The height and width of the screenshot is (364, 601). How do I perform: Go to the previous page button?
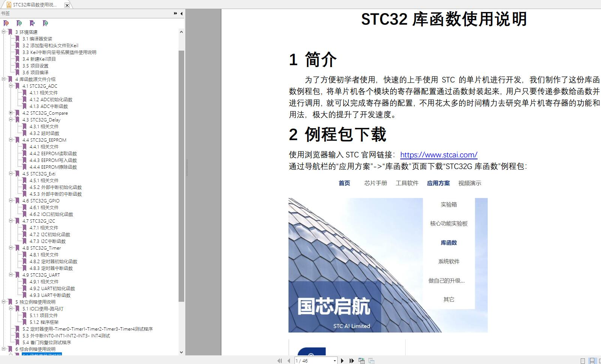click(288, 361)
